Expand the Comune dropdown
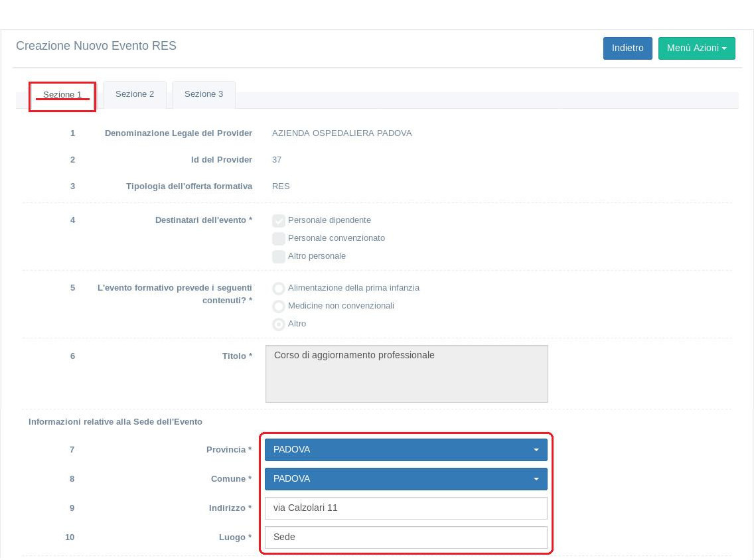The image size is (754, 560). coord(406,479)
